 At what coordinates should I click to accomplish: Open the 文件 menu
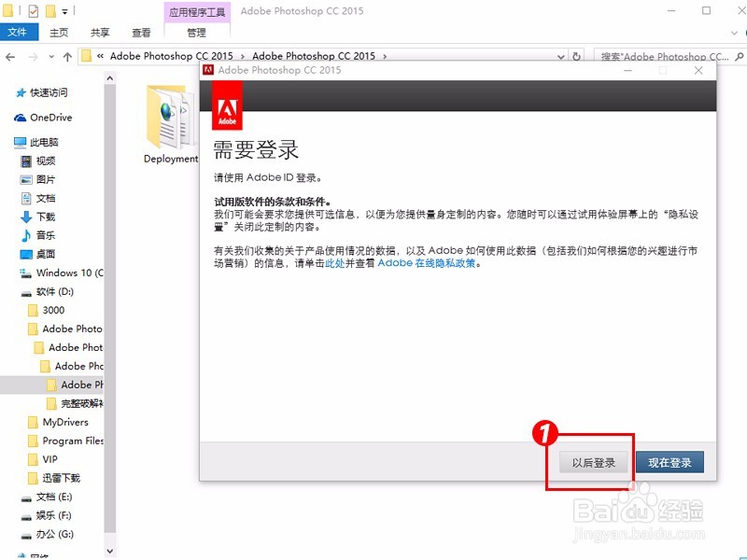pos(19,31)
